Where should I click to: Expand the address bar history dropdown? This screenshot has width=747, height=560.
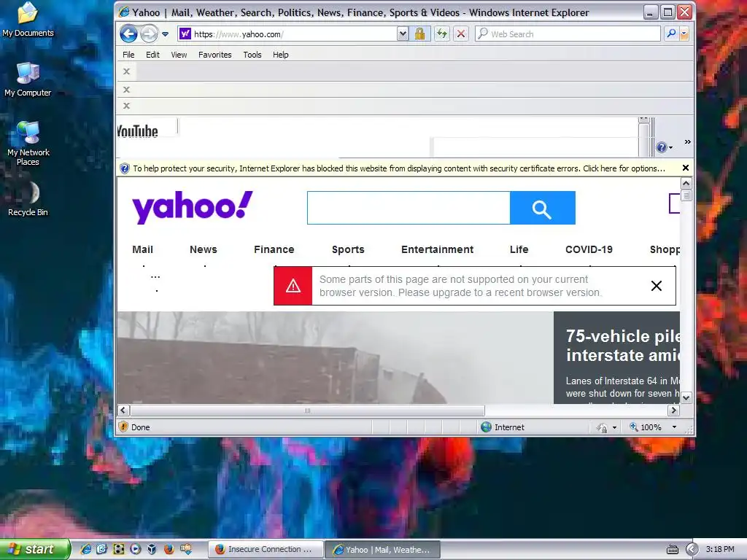coord(403,34)
